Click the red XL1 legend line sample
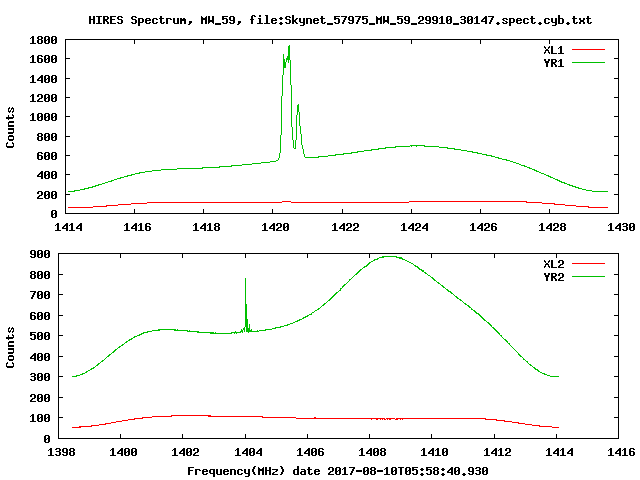Screen dimensions: 640x480 tap(588, 50)
